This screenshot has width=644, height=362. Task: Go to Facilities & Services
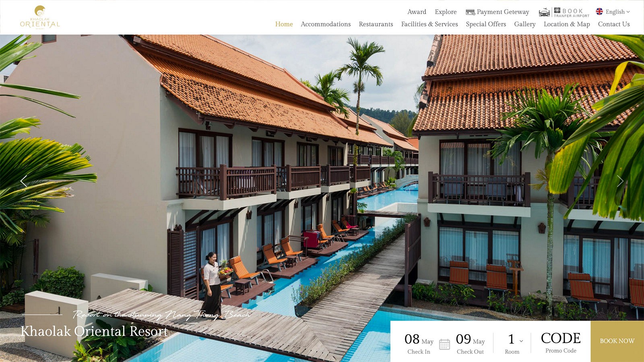429,24
